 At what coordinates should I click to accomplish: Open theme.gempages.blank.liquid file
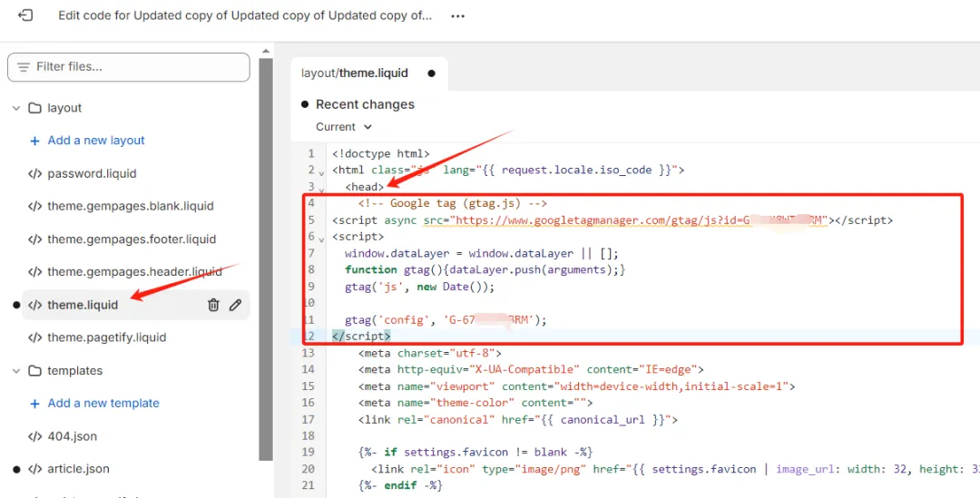(x=131, y=206)
